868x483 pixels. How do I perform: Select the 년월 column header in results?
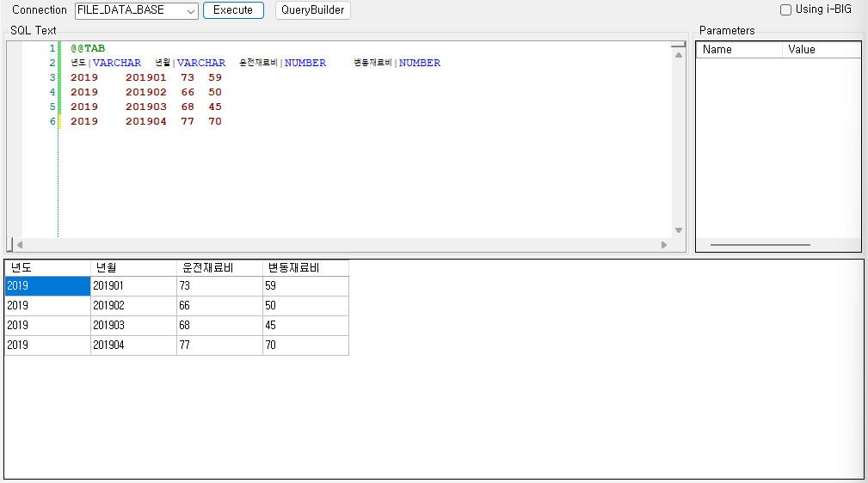(x=133, y=268)
